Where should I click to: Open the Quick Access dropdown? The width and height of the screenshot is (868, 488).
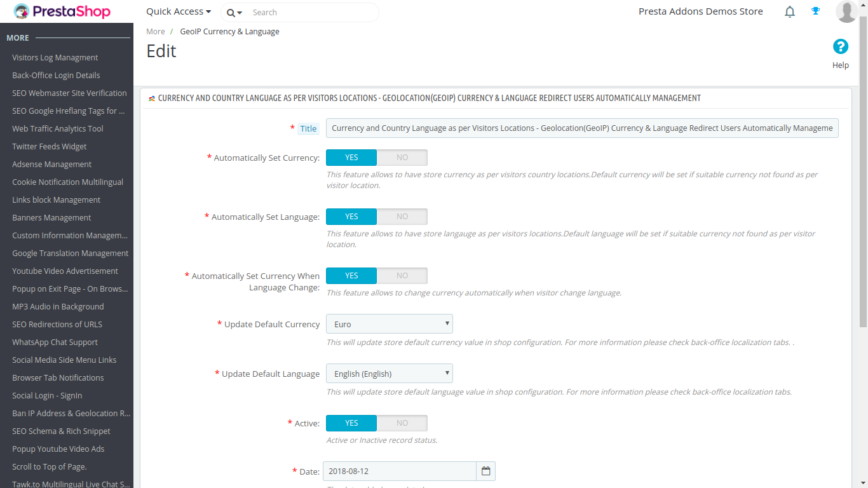point(179,11)
